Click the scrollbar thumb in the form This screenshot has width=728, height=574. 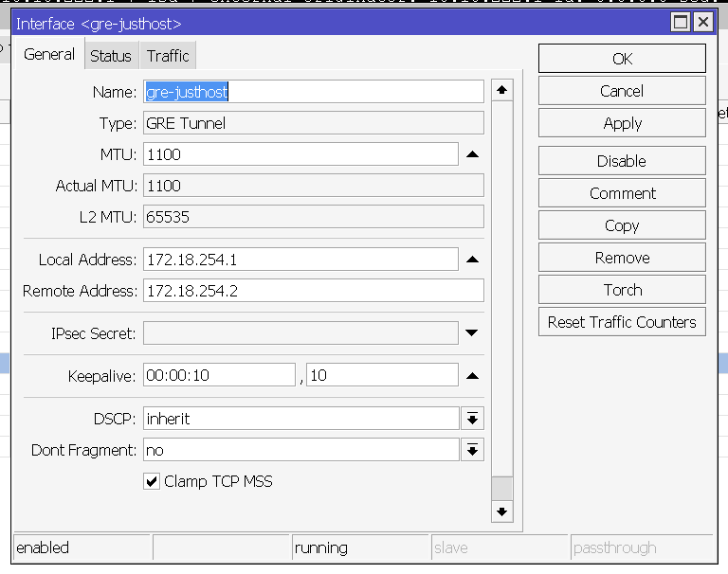(x=501, y=489)
